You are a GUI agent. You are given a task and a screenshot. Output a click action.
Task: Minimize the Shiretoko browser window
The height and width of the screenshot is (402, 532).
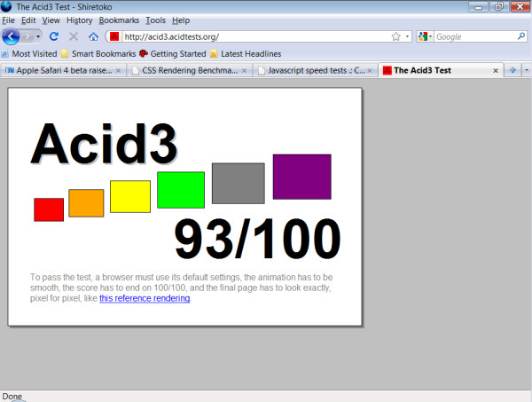pos(479,7)
